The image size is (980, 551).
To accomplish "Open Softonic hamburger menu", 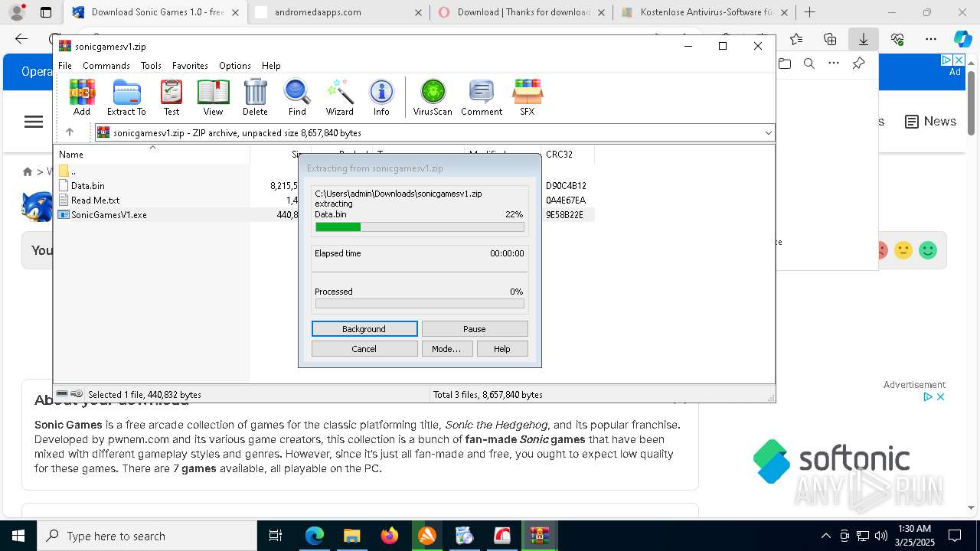I will pos(34,122).
